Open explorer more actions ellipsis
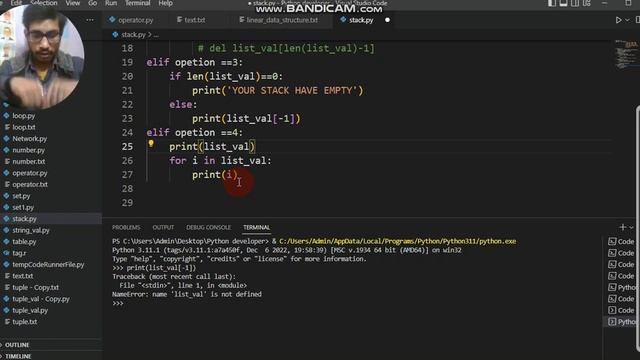The width and height of the screenshot is (640, 360). coord(90,20)
